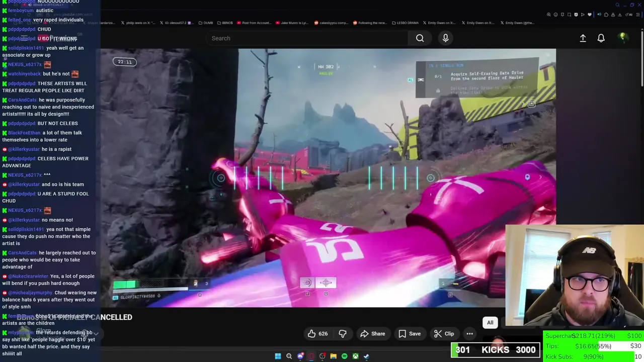The image size is (644, 362).
Task: Open Spotify from the taskbar
Action: tap(344, 356)
